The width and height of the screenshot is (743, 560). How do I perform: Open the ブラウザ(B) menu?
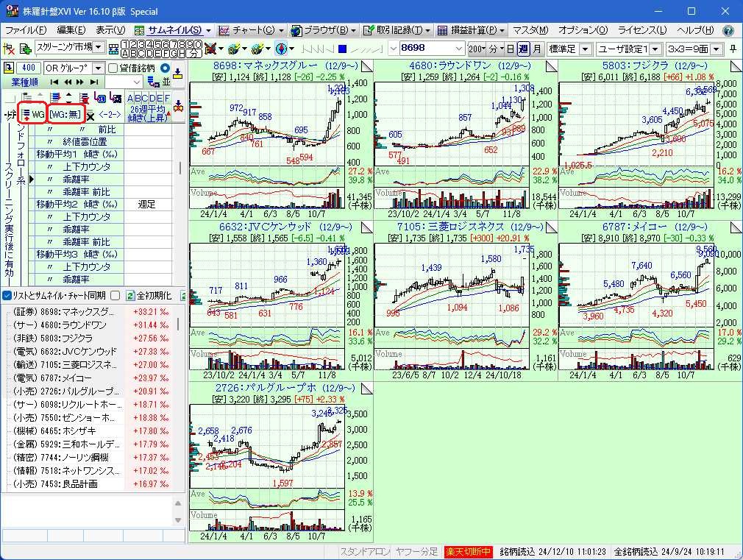323,30
